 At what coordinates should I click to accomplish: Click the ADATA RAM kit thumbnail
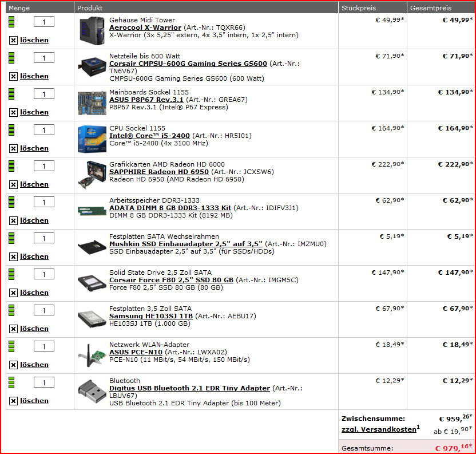(92, 211)
